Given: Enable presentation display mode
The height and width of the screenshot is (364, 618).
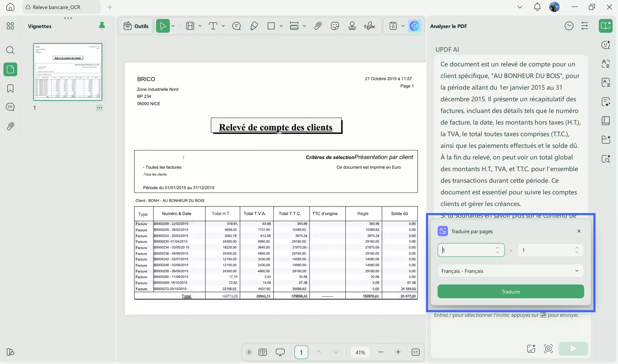Looking at the screenshot, I should pos(280,352).
